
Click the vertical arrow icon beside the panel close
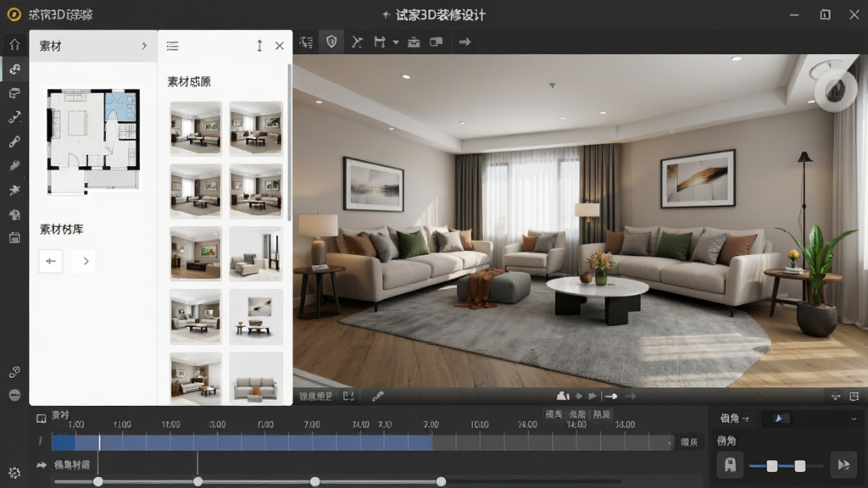[x=259, y=46]
